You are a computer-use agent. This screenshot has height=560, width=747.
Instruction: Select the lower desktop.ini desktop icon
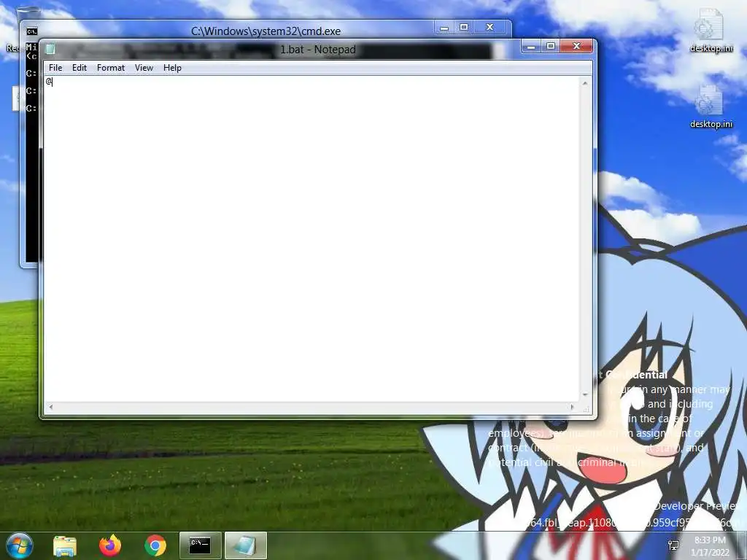pos(711,107)
